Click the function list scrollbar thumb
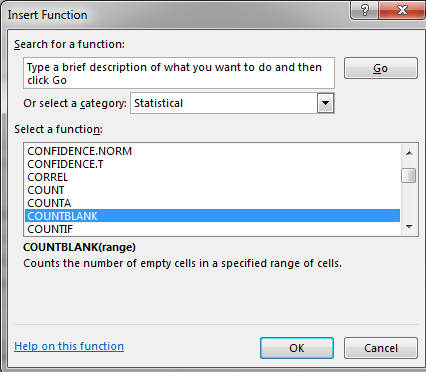The height and width of the screenshot is (372, 426). 409,176
